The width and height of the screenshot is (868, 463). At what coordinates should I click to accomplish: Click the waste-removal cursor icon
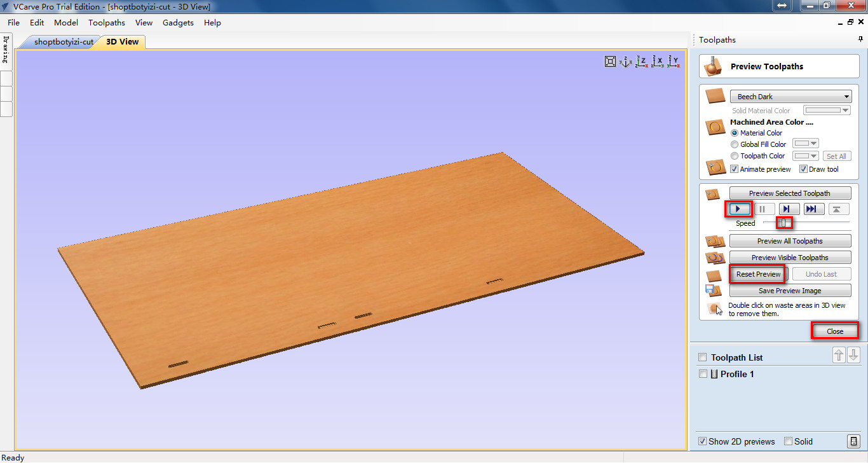715,309
